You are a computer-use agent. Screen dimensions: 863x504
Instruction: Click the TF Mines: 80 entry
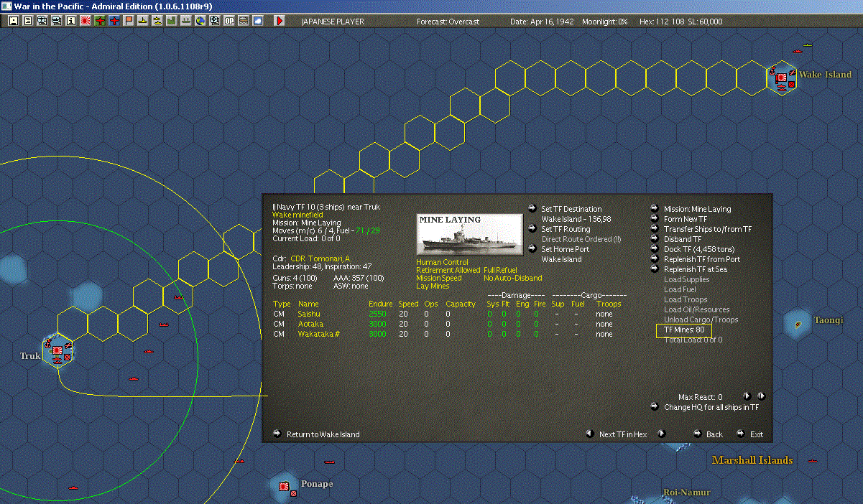click(684, 330)
